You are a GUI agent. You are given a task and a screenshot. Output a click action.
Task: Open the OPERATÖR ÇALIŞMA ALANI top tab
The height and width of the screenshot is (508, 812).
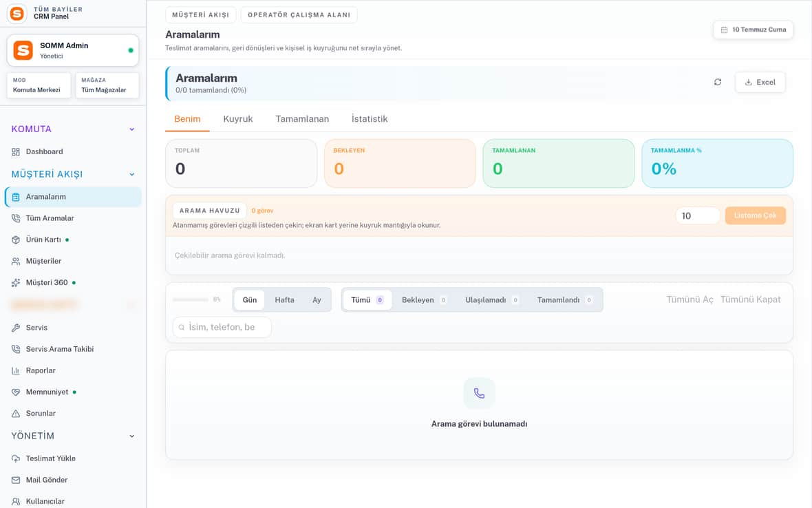point(299,15)
